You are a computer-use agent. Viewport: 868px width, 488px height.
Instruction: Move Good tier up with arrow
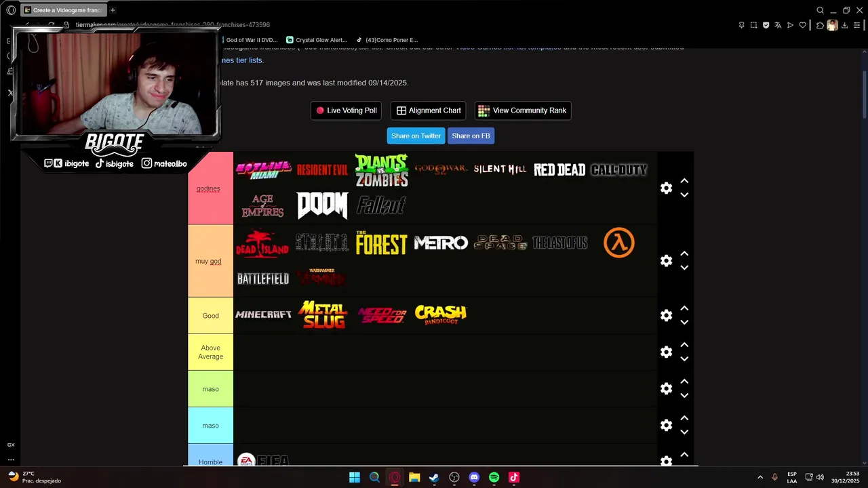coord(684,308)
